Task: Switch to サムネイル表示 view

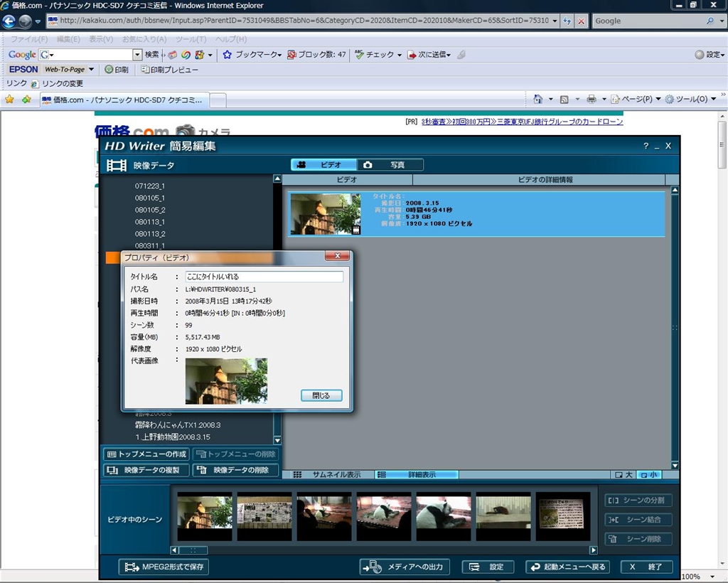Action: (328, 474)
